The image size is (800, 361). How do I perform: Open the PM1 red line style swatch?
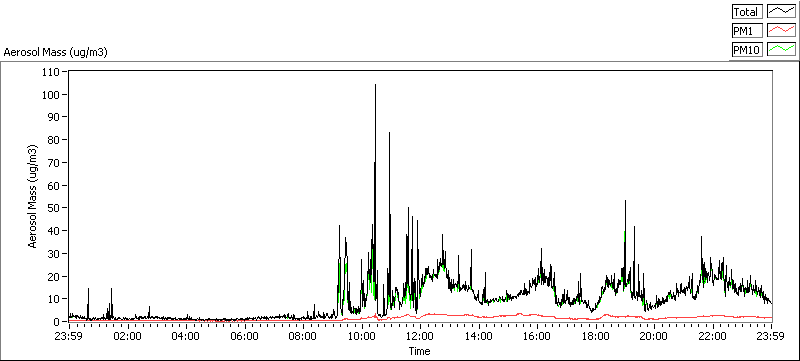[x=781, y=31]
